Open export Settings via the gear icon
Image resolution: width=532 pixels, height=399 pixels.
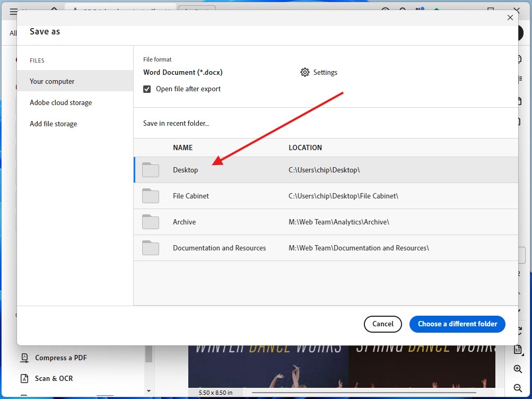[x=305, y=72]
